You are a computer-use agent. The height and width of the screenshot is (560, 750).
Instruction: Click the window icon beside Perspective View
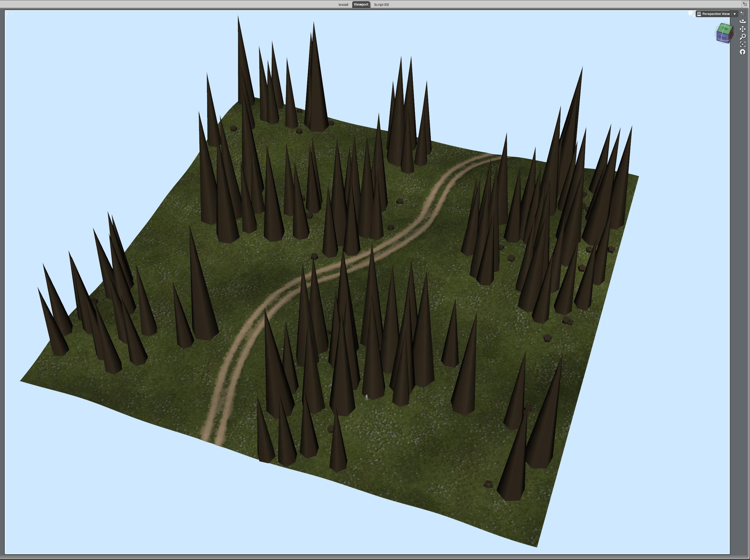[x=699, y=14]
